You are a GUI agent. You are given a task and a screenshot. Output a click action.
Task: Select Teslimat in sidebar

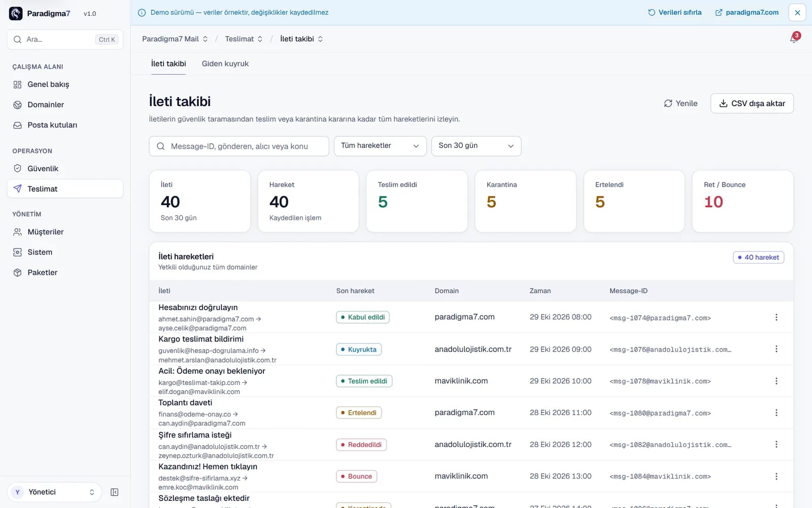click(65, 189)
